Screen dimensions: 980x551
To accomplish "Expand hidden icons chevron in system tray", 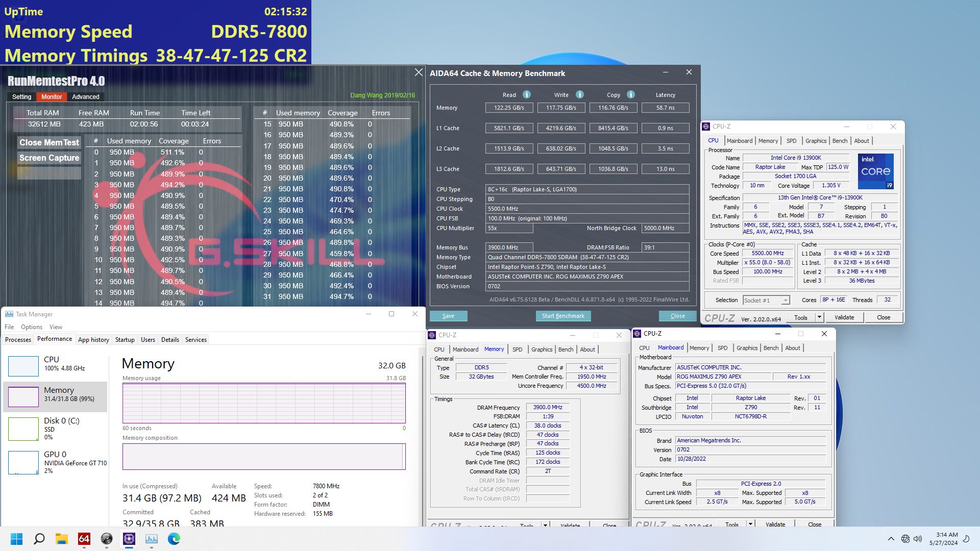I will (x=891, y=539).
